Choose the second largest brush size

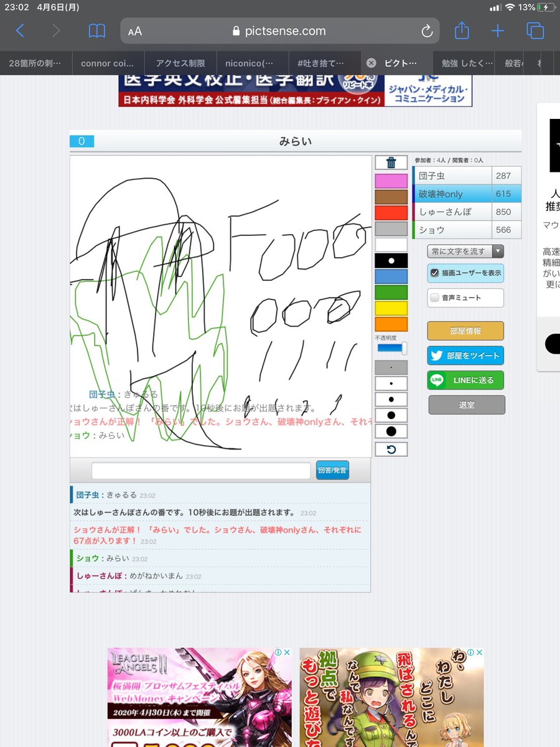tap(391, 415)
